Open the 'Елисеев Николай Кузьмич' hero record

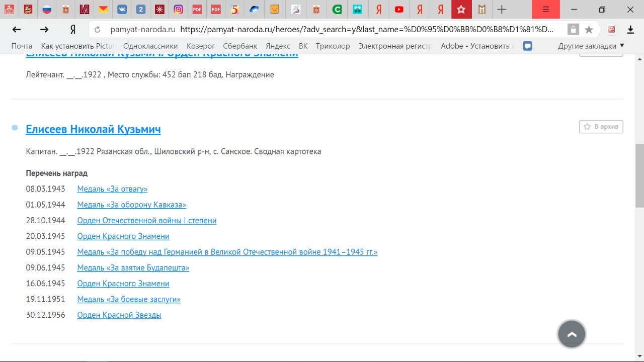click(93, 129)
